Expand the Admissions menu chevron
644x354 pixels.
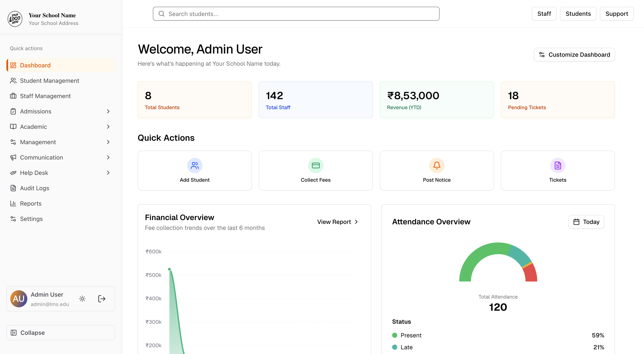pos(108,111)
